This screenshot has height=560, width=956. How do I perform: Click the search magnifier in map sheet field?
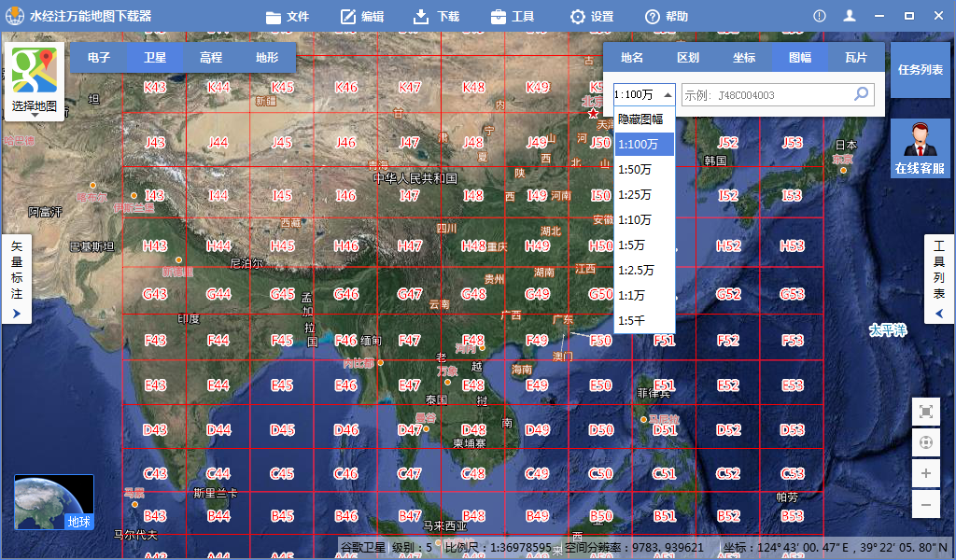click(862, 94)
